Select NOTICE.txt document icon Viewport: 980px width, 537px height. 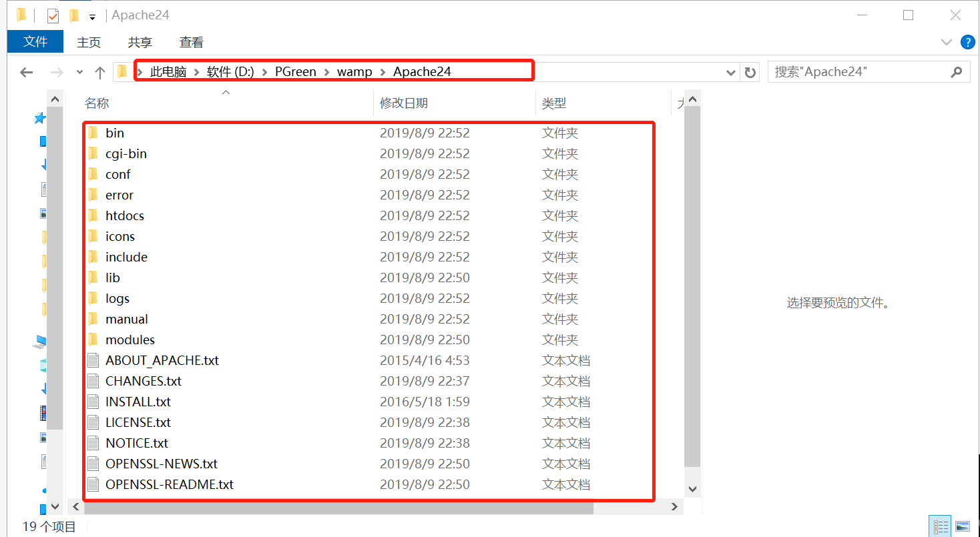[93, 443]
